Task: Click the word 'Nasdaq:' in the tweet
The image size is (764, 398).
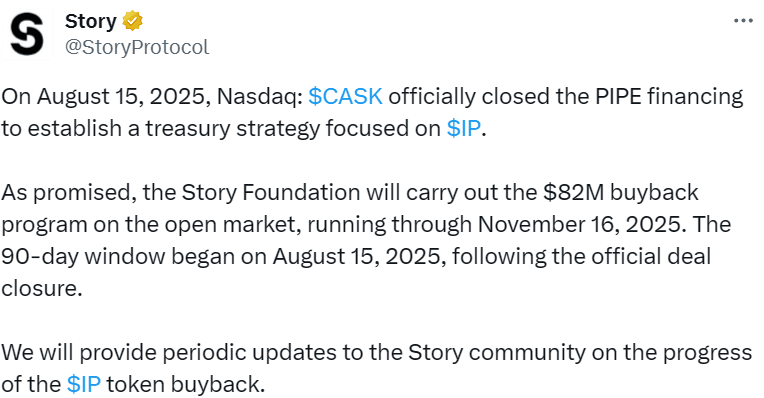Action: [x=260, y=96]
